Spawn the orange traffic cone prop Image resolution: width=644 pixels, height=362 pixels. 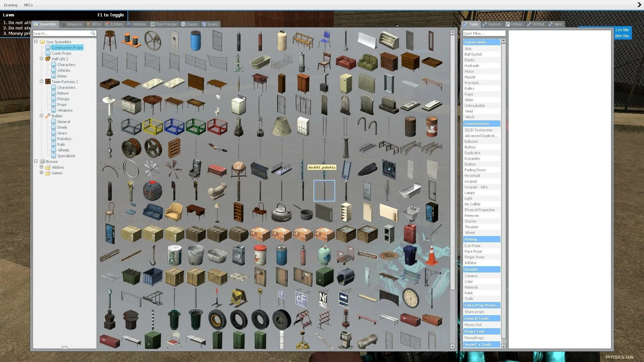pos(432,255)
